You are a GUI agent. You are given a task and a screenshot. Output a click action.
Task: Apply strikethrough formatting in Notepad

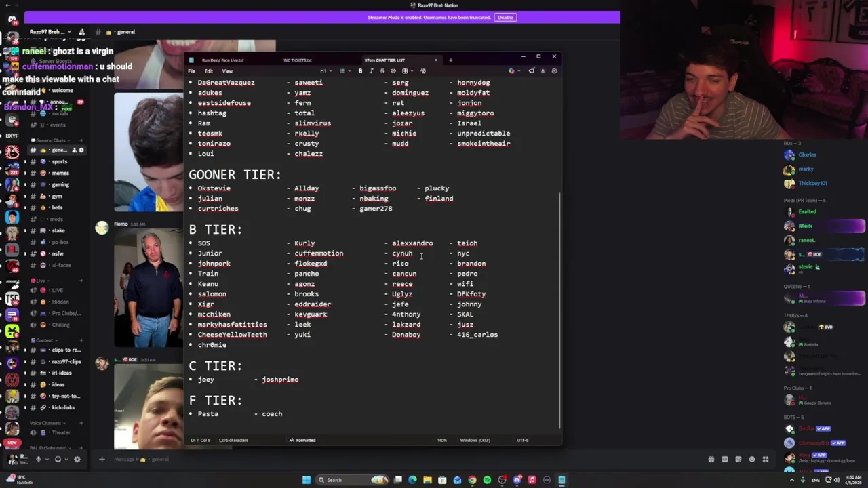tap(382, 71)
